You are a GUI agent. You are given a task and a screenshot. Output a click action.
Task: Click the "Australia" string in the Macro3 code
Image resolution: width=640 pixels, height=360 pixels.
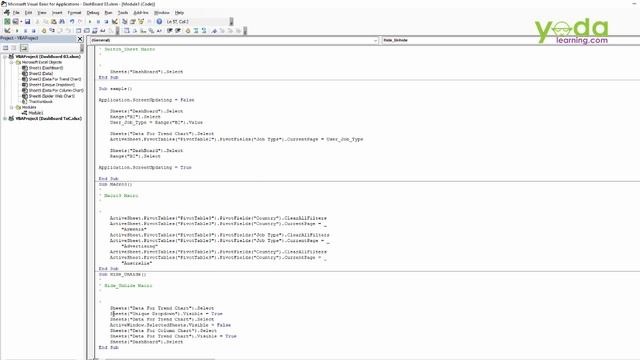137,263
